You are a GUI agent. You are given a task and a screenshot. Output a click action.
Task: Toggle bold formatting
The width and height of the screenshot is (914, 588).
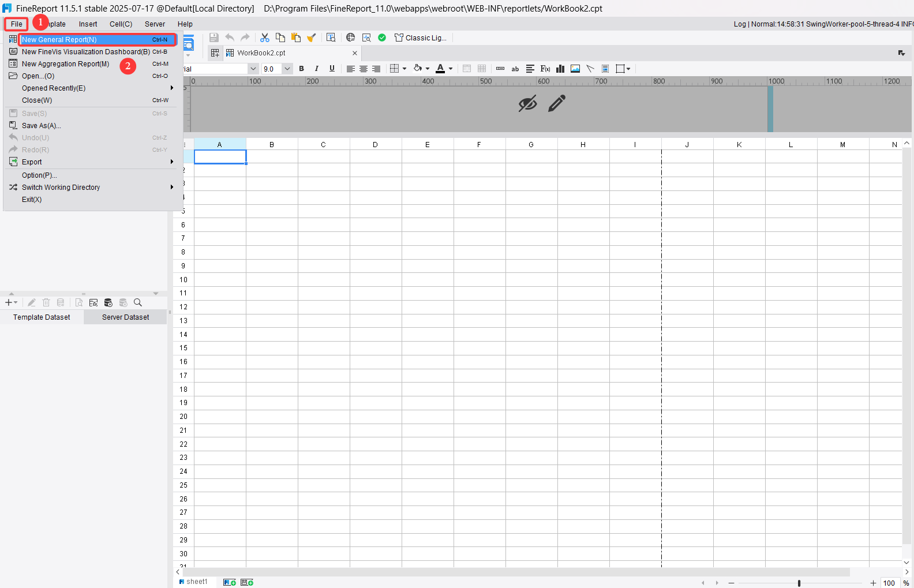pos(301,69)
